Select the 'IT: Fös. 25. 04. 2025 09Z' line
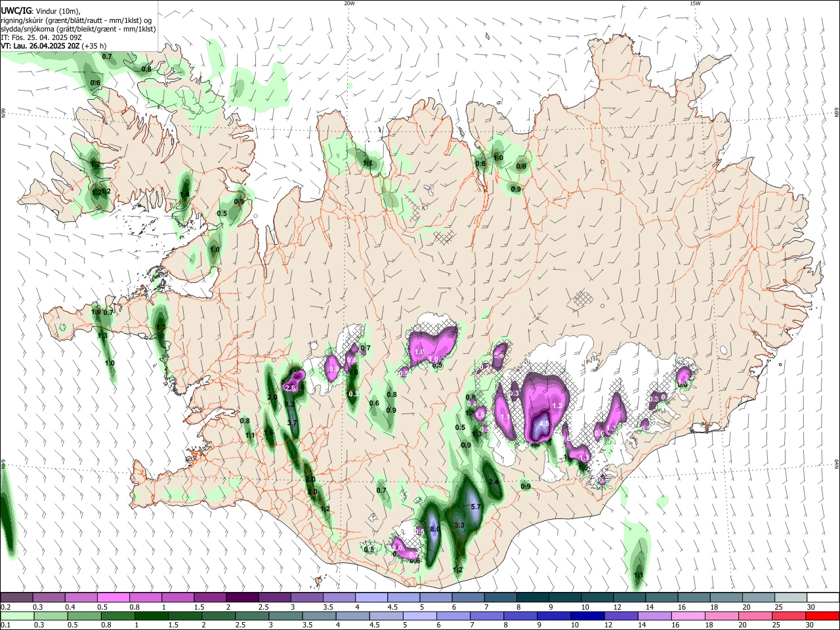 point(41,37)
